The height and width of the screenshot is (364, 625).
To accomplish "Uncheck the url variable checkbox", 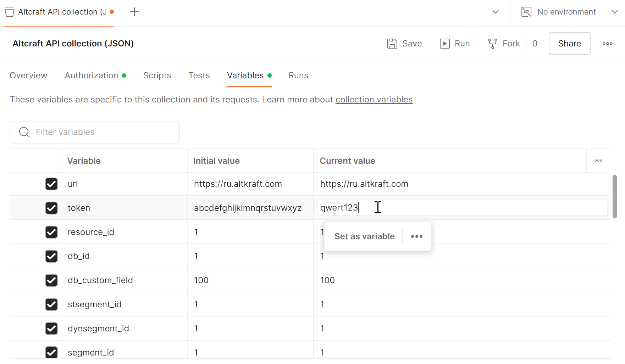I will click(51, 184).
